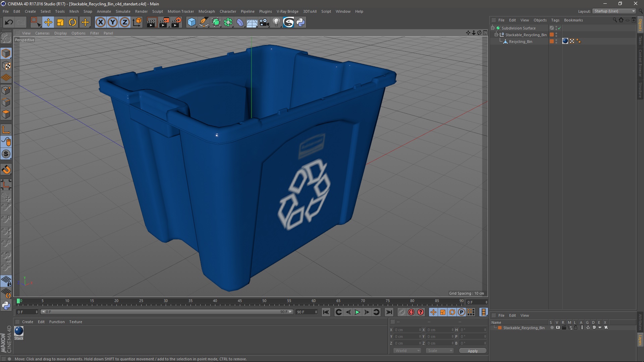
Task: Collapse the Stackable_Recycling_Bin null
Action: pos(496,35)
